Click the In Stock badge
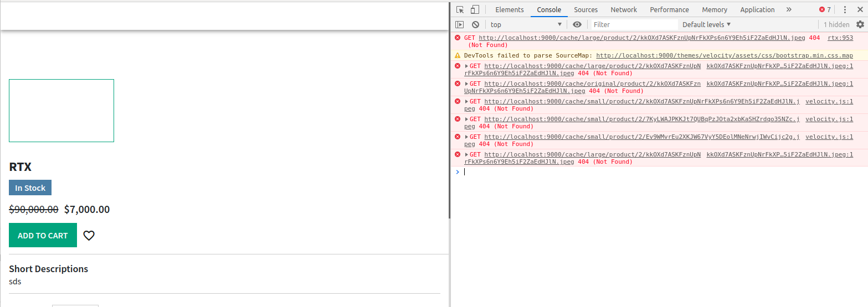This screenshot has width=868, height=307. [30, 188]
